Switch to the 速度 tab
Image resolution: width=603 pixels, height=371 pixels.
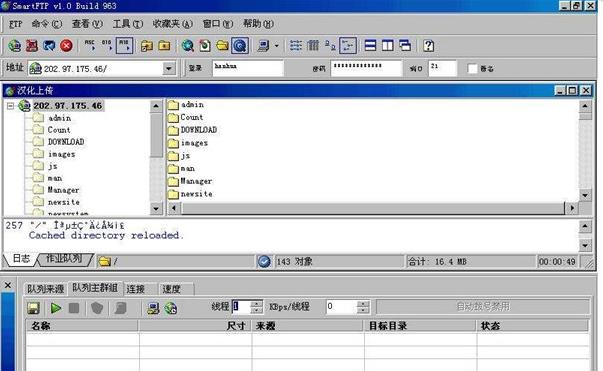171,289
